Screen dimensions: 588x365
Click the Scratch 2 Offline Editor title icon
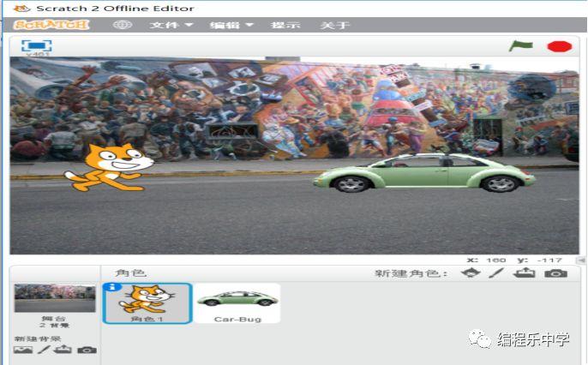[x=21, y=9]
